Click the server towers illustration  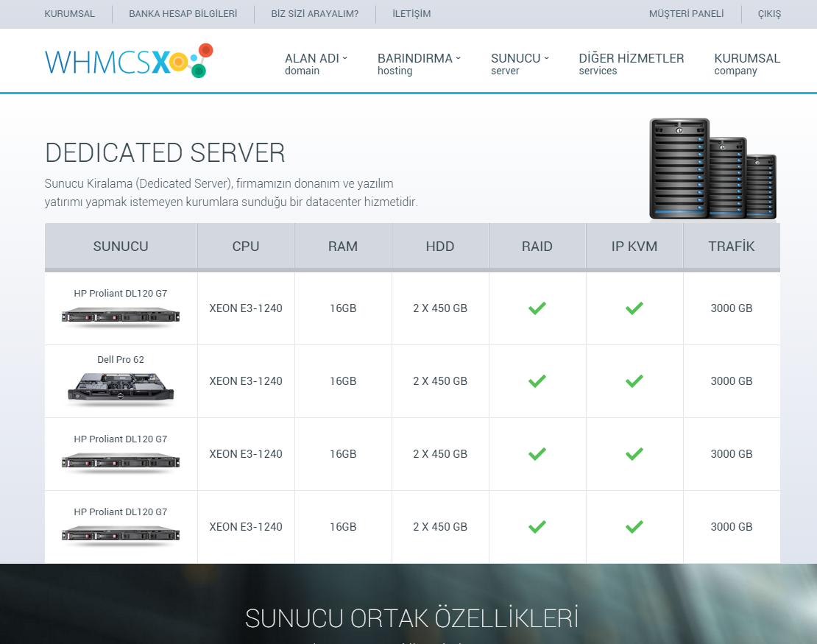pos(712,169)
